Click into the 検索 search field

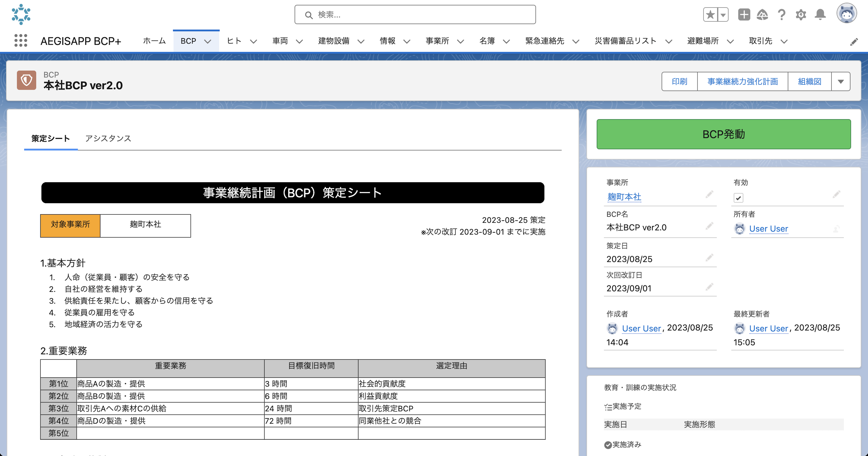coord(415,15)
